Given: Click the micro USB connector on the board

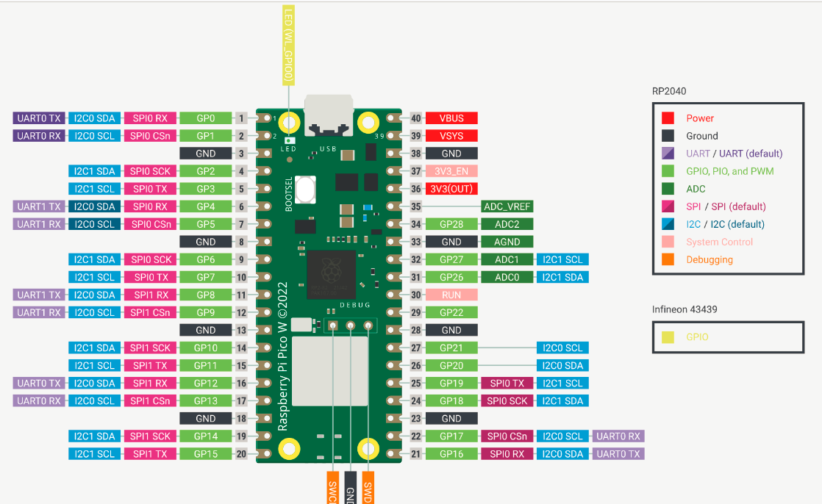Looking at the screenshot, I should tap(328, 118).
